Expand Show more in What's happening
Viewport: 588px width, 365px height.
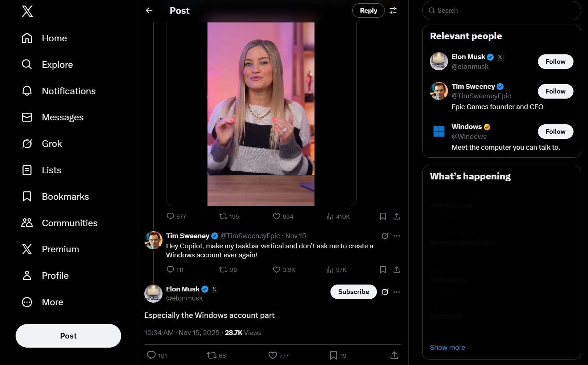[447, 347]
